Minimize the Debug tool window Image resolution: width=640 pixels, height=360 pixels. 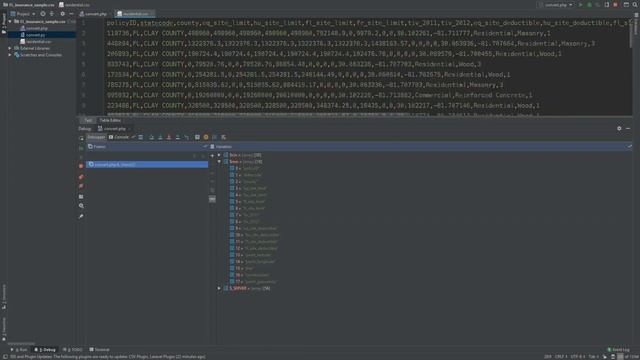click(628, 129)
